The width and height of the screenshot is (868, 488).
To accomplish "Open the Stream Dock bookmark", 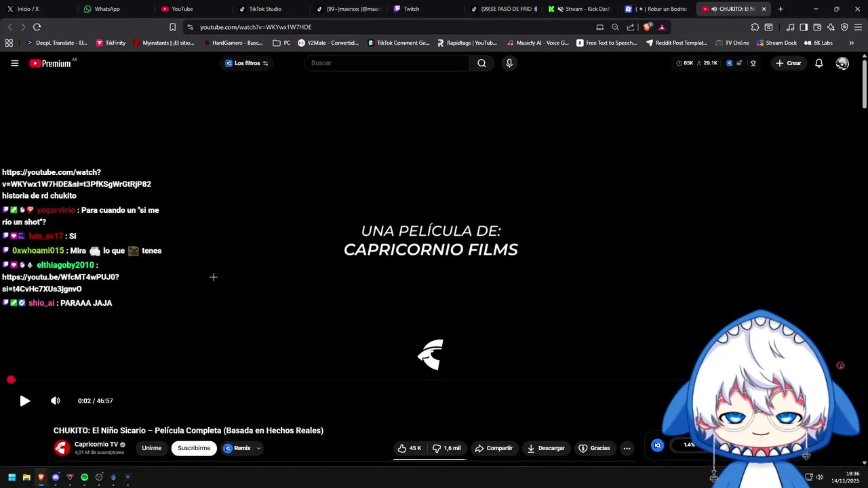I will click(776, 43).
